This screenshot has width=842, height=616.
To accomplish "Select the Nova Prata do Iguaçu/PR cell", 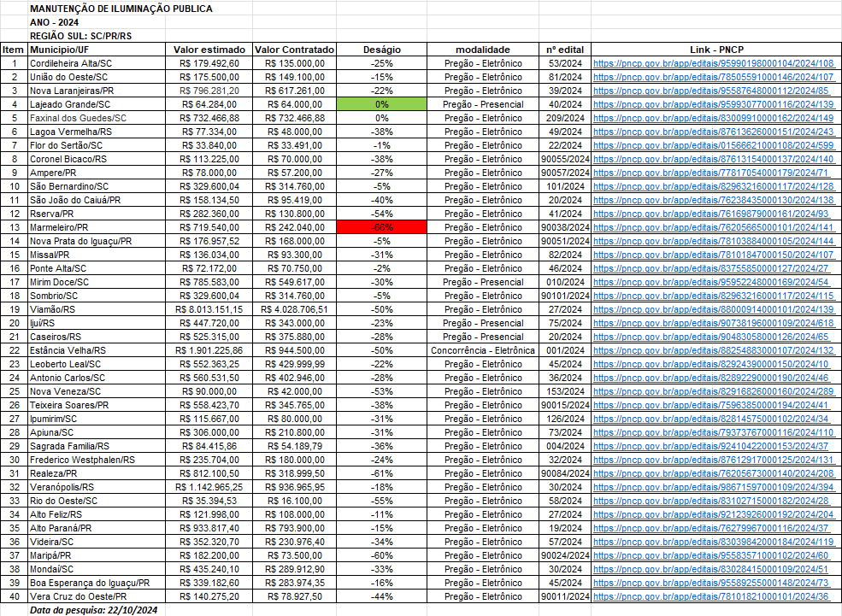I will coord(97,241).
